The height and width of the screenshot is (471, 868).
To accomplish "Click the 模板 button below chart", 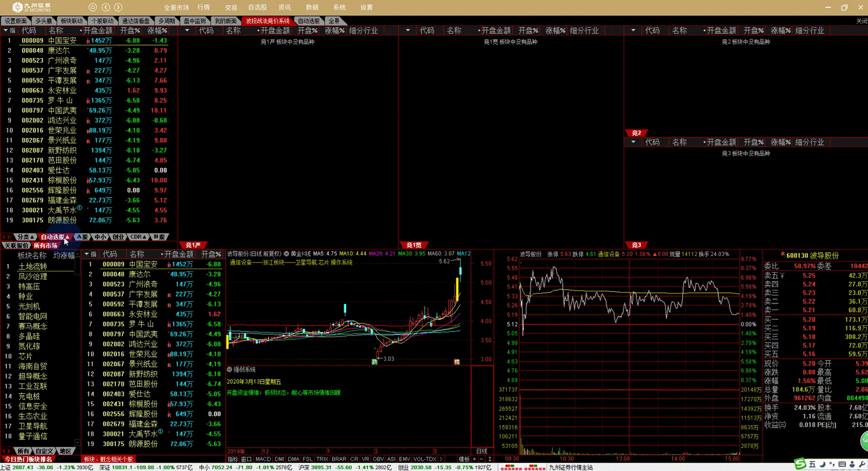I will tap(464, 459).
